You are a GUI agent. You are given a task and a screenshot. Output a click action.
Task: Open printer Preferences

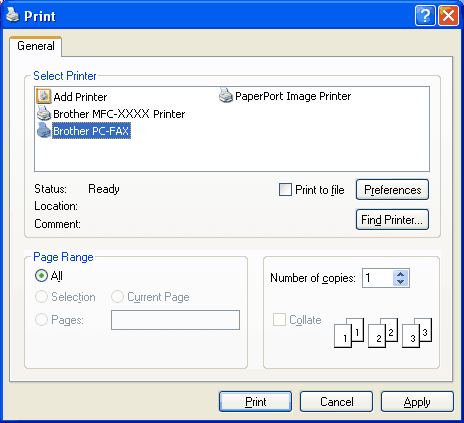click(x=392, y=190)
